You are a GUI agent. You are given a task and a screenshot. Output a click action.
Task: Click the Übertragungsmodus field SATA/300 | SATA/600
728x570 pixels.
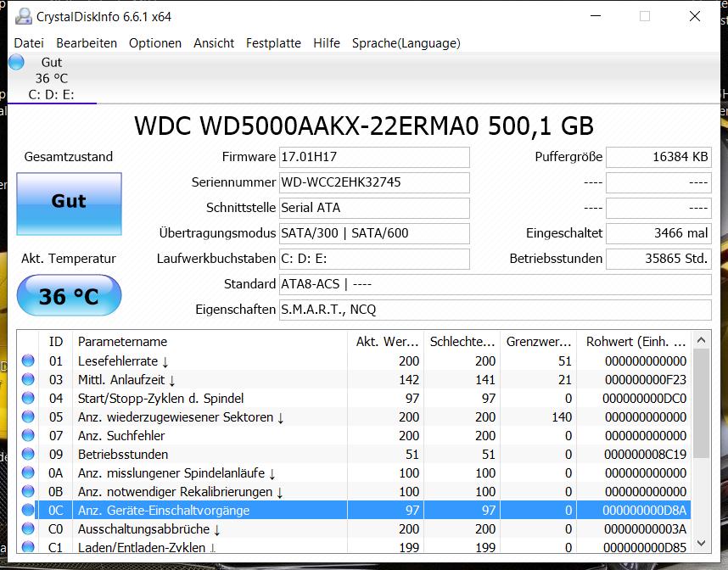(x=374, y=233)
